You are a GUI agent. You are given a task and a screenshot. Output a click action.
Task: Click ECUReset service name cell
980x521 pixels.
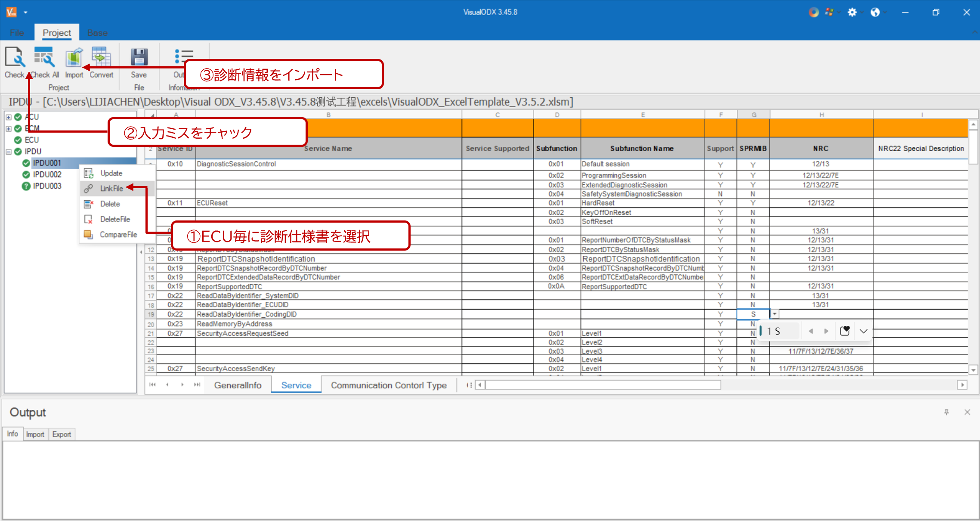point(328,203)
